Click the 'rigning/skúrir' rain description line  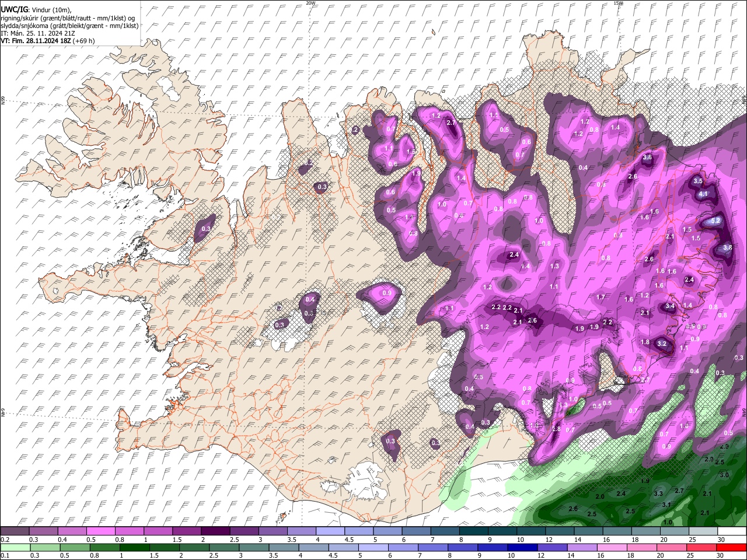tap(68, 18)
